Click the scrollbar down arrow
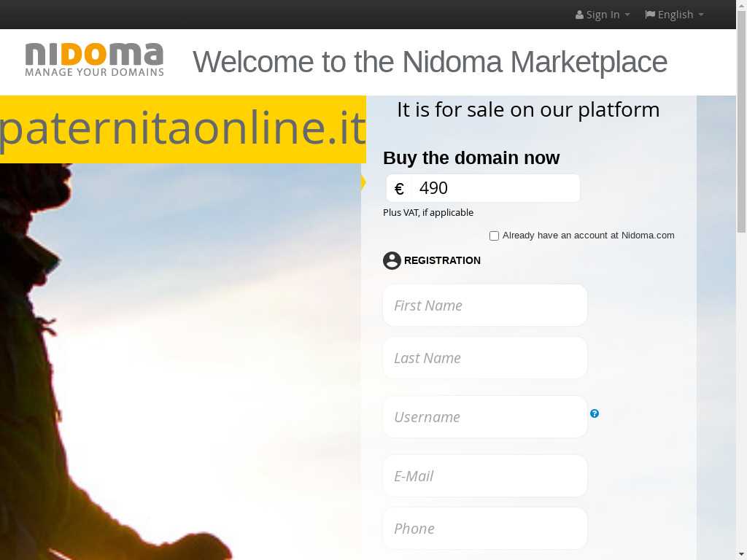 point(741,553)
